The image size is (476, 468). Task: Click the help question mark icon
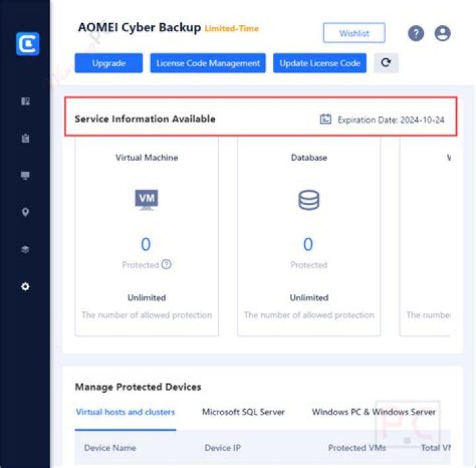click(x=416, y=33)
